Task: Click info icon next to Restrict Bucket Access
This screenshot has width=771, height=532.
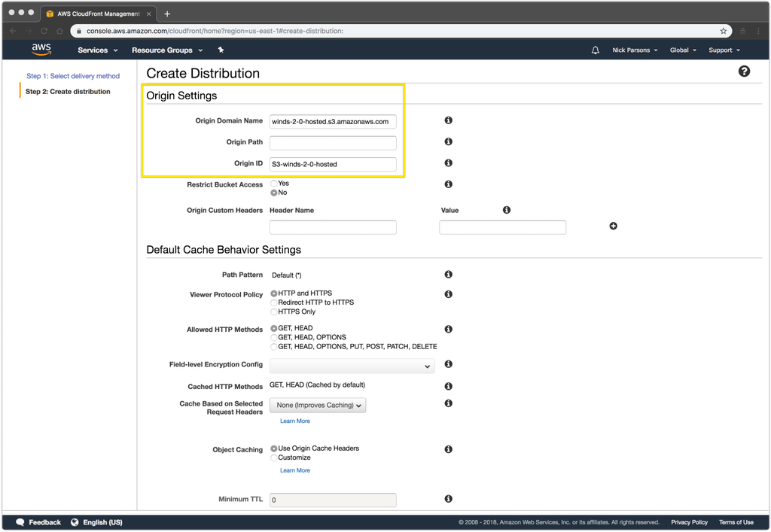Action: pos(448,184)
